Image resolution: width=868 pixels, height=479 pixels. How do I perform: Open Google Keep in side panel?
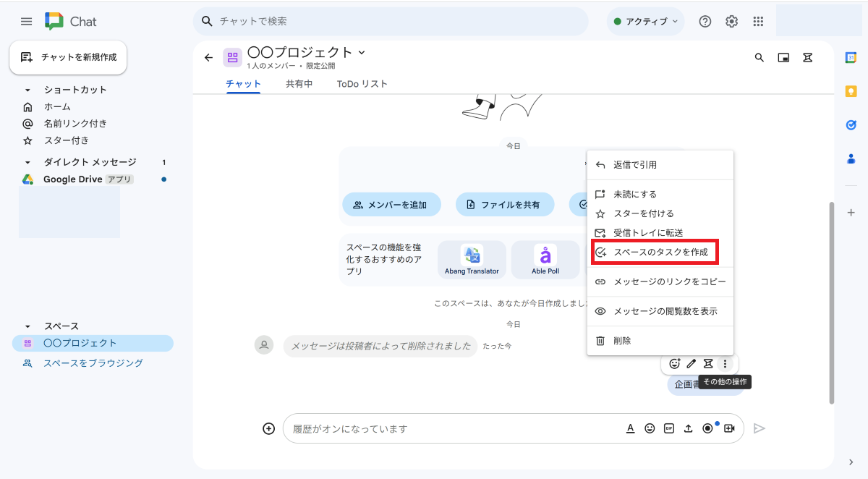coord(851,91)
